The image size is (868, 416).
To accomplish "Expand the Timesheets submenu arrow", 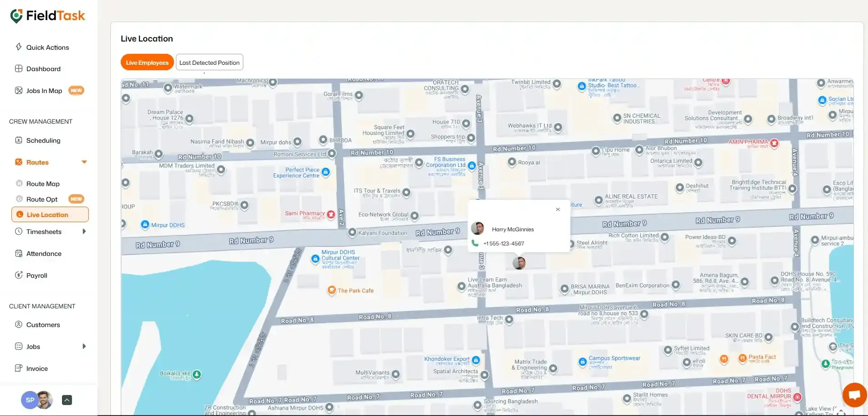I will coord(84,231).
